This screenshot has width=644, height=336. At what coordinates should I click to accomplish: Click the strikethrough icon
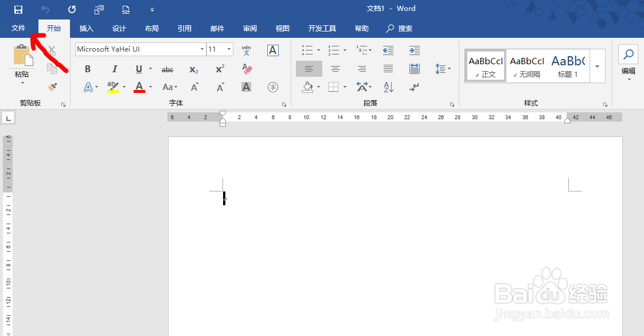tap(167, 69)
